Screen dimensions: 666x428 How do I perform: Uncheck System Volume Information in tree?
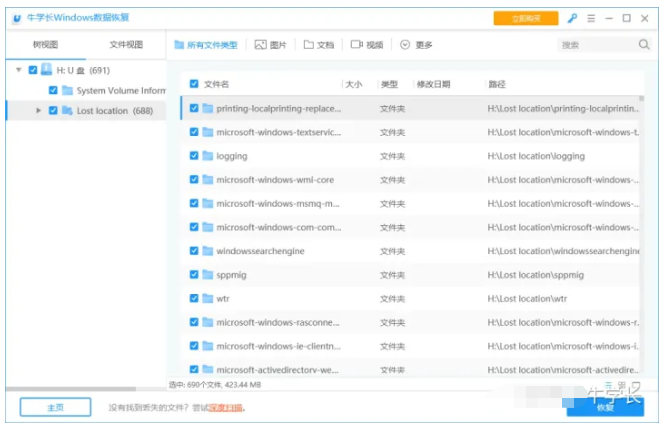53,90
